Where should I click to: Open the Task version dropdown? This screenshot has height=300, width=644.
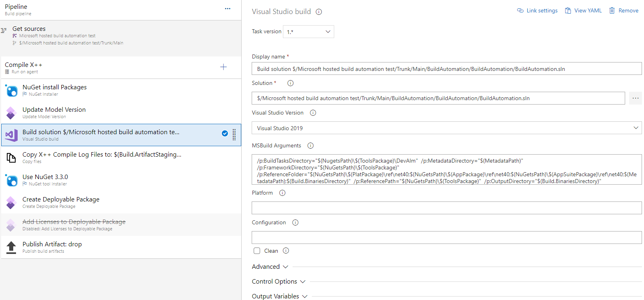pos(309,32)
